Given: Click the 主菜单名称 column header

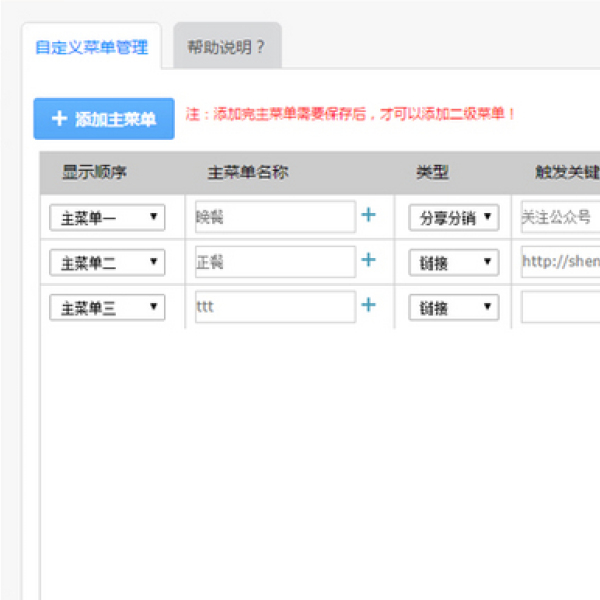Looking at the screenshot, I should [247, 172].
